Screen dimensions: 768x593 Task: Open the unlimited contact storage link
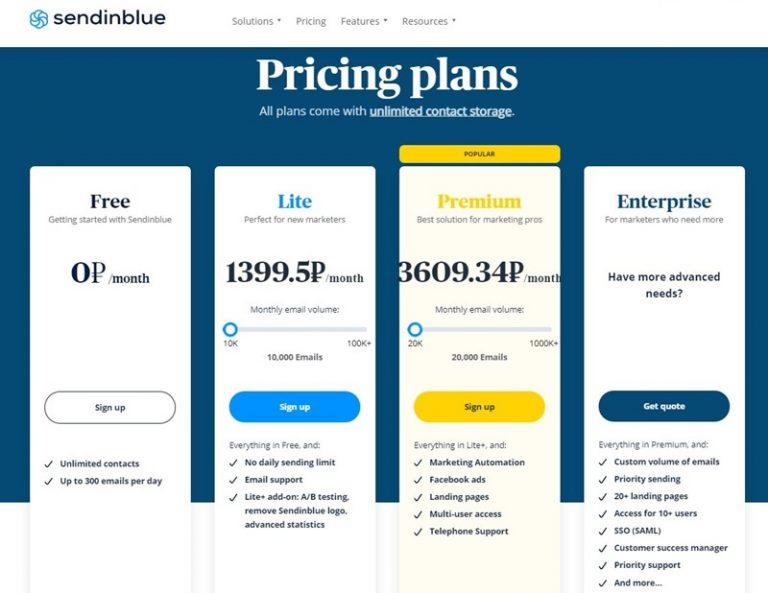440,111
